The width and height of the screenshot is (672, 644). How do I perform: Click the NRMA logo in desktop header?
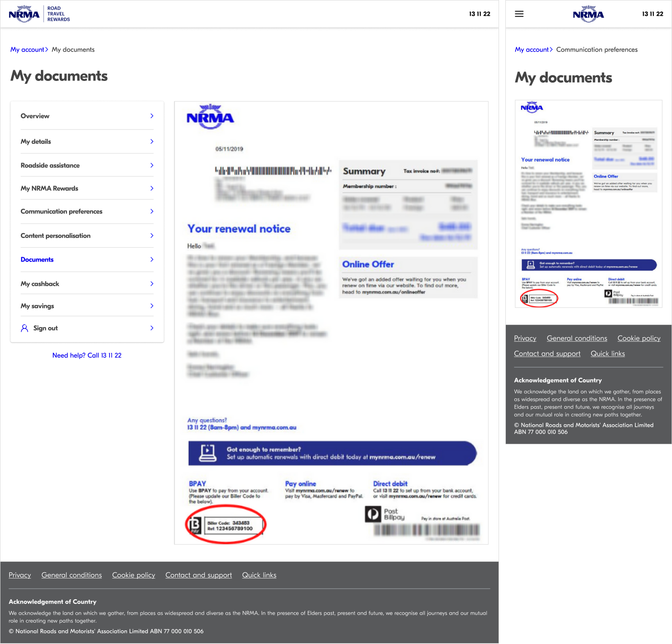click(x=24, y=14)
